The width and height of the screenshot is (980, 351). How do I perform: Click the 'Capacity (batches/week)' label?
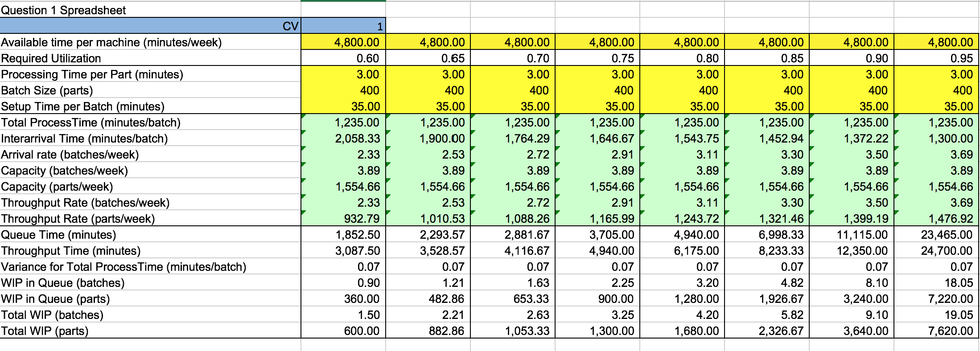point(64,171)
